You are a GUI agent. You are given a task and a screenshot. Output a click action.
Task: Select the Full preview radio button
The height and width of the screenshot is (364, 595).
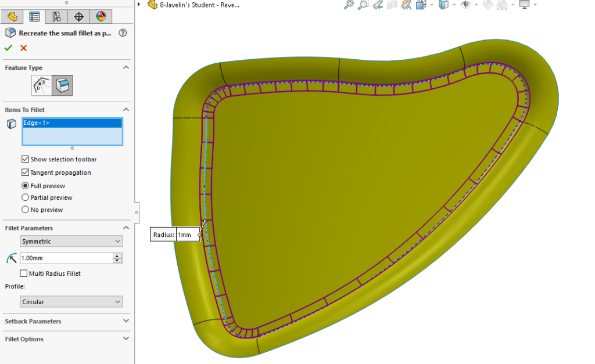click(25, 186)
